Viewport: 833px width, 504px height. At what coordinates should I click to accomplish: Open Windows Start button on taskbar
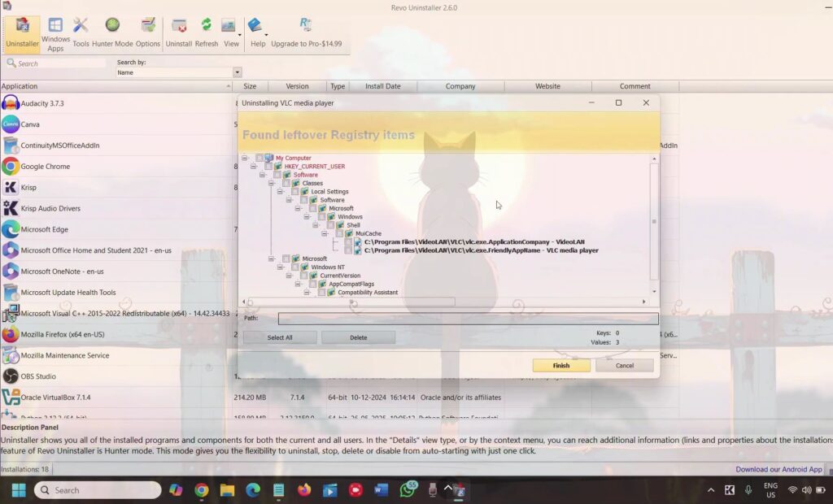pos(19,489)
